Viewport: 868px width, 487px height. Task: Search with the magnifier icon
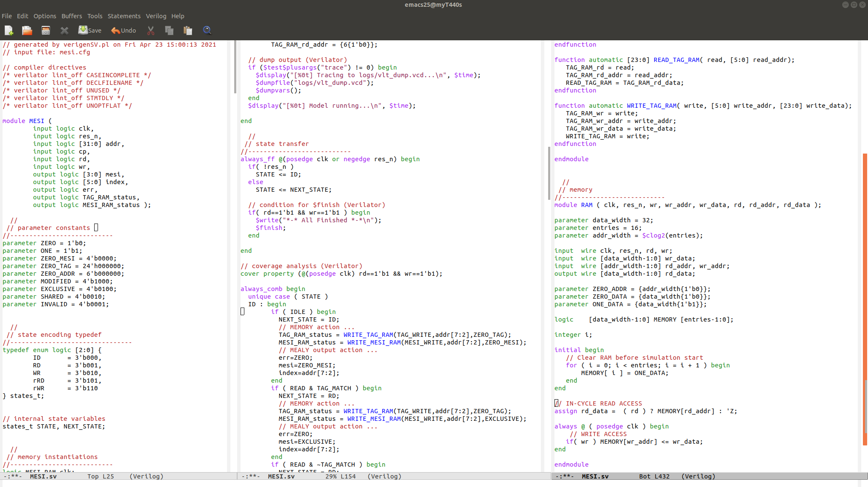coord(207,30)
